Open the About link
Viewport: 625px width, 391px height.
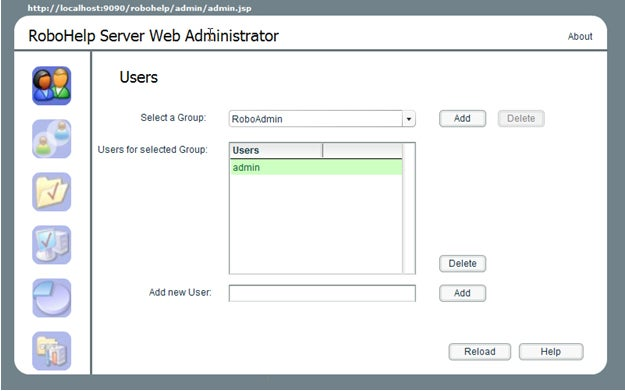(x=580, y=36)
